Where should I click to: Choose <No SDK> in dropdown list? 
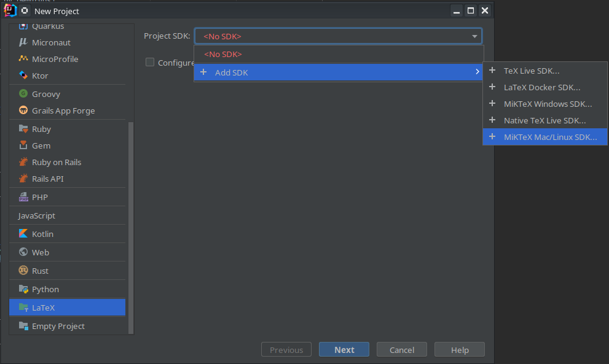[339, 55]
